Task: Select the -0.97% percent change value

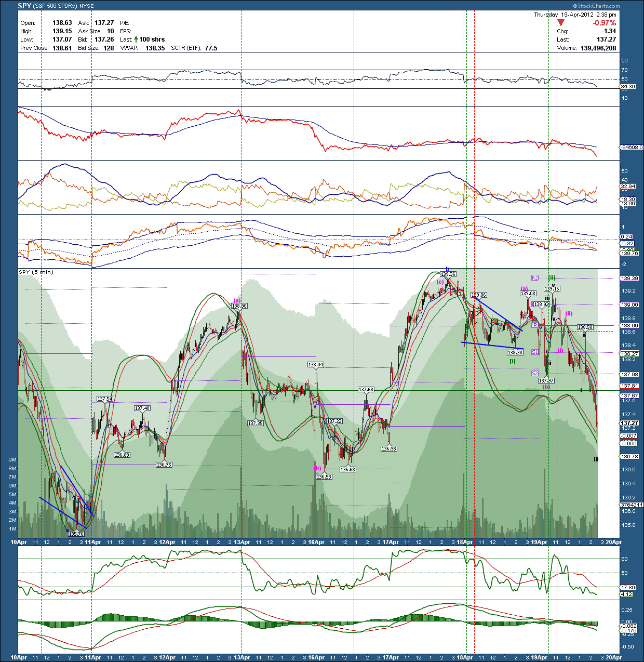Action: click(x=605, y=23)
